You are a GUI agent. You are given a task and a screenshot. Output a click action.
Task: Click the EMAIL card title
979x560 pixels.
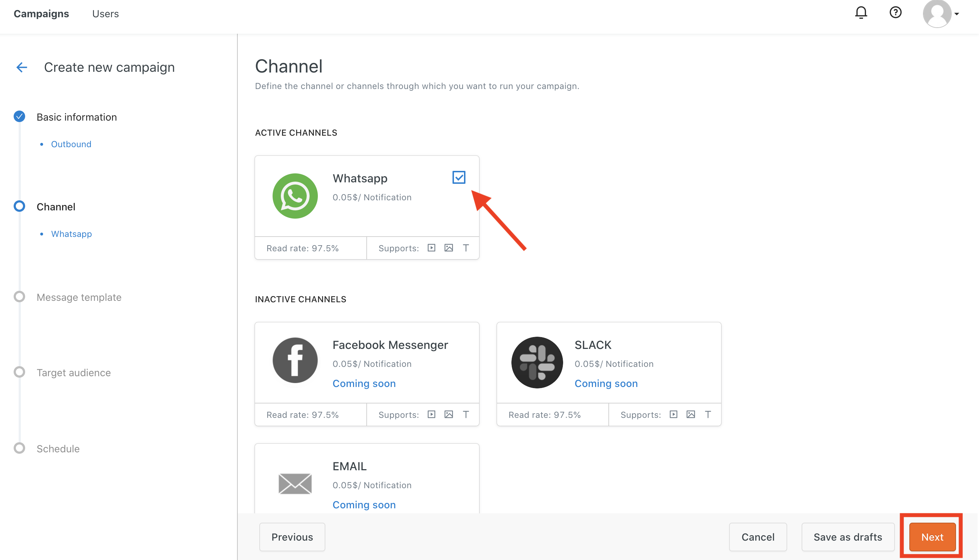(x=349, y=466)
